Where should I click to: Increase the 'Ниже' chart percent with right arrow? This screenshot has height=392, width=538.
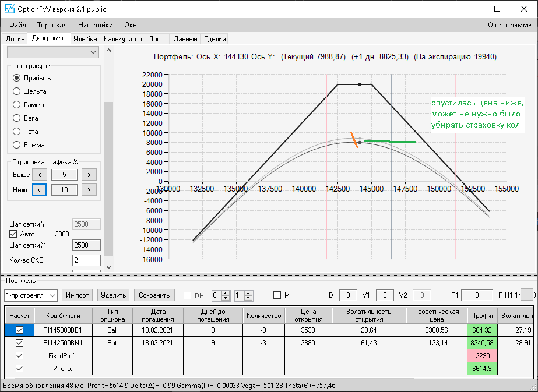pyautogui.click(x=89, y=189)
